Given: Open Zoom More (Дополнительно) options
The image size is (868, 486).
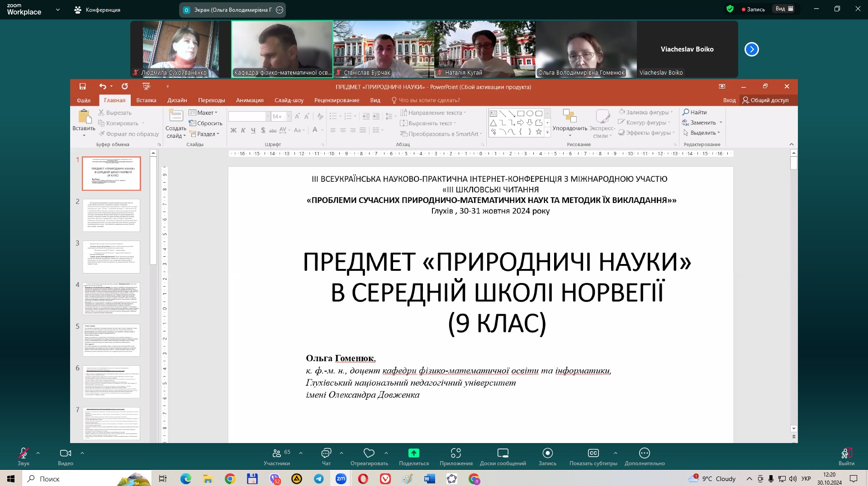Looking at the screenshot, I should (x=645, y=457).
